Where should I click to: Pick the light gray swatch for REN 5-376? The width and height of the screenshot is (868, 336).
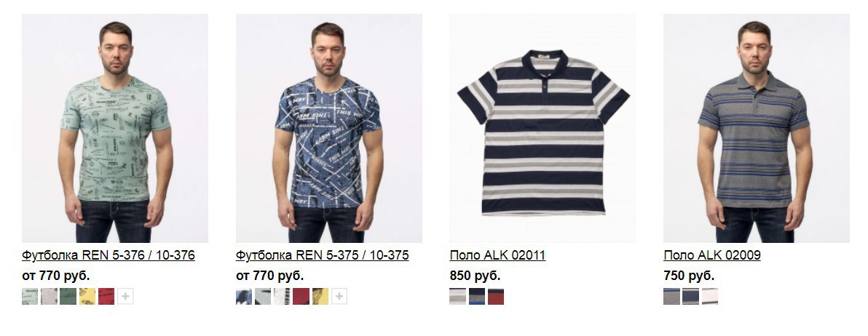(50, 297)
